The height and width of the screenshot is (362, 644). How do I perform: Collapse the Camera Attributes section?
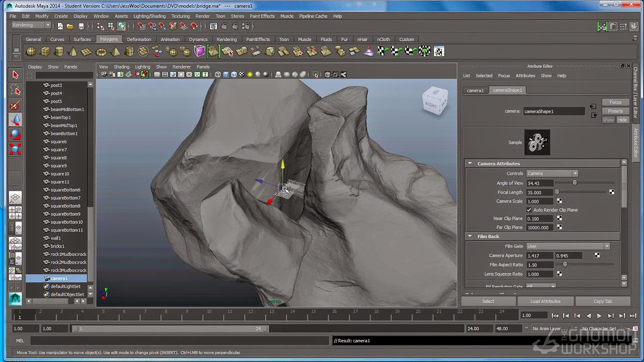point(470,163)
